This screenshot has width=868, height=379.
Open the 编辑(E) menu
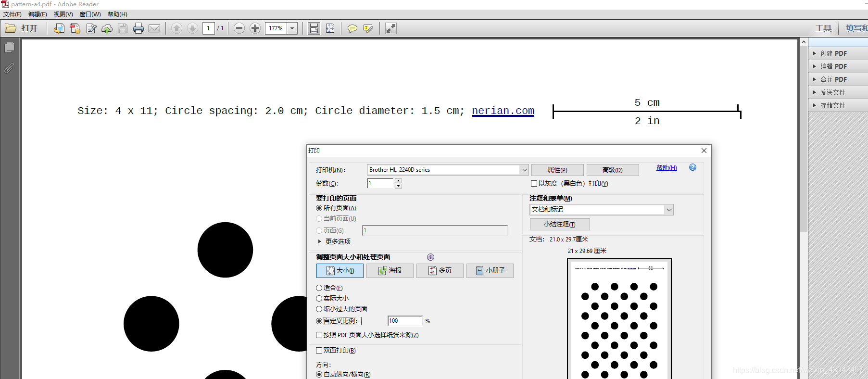[x=38, y=14]
